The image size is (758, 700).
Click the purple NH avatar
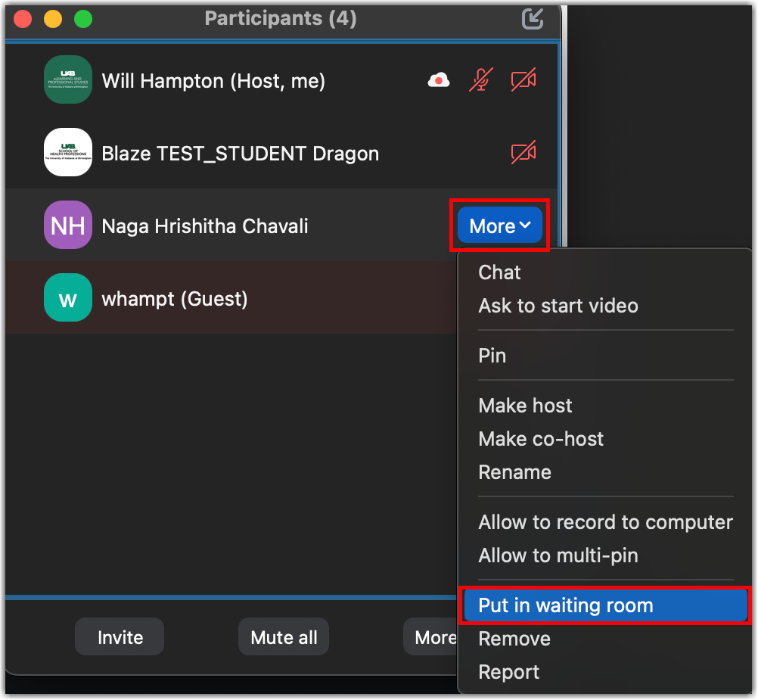[x=68, y=226]
